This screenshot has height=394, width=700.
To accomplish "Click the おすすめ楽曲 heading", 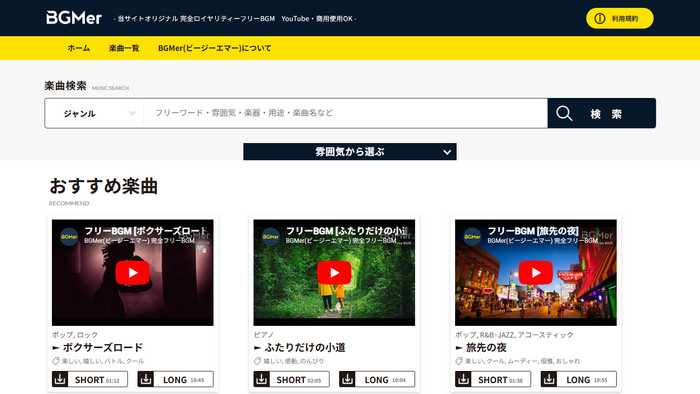I will click(x=103, y=186).
